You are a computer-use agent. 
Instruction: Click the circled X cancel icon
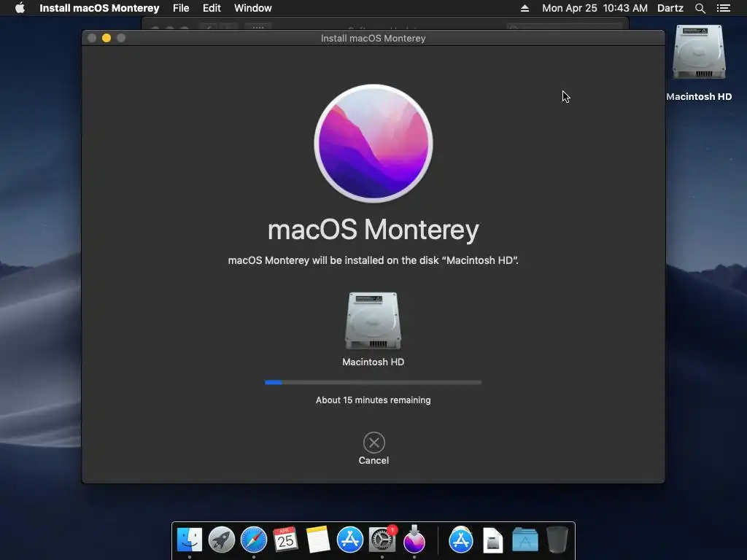coord(374,443)
